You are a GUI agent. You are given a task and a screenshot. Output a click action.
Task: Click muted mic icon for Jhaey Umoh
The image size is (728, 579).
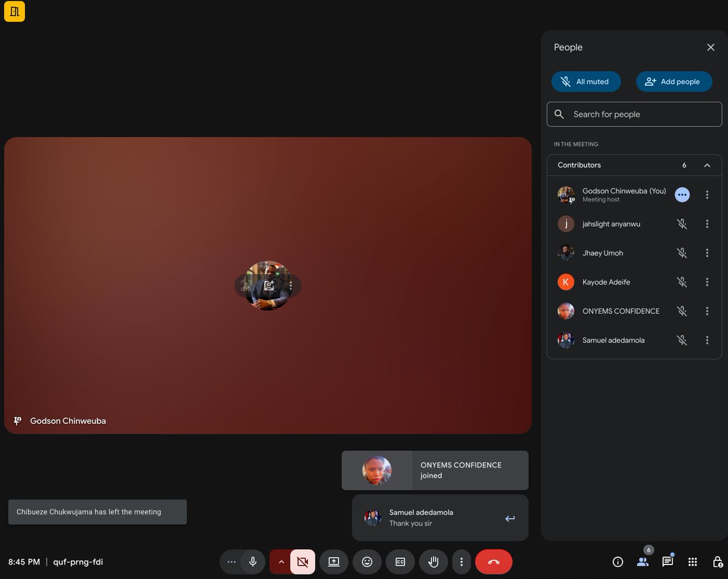pyautogui.click(x=682, y=253)
